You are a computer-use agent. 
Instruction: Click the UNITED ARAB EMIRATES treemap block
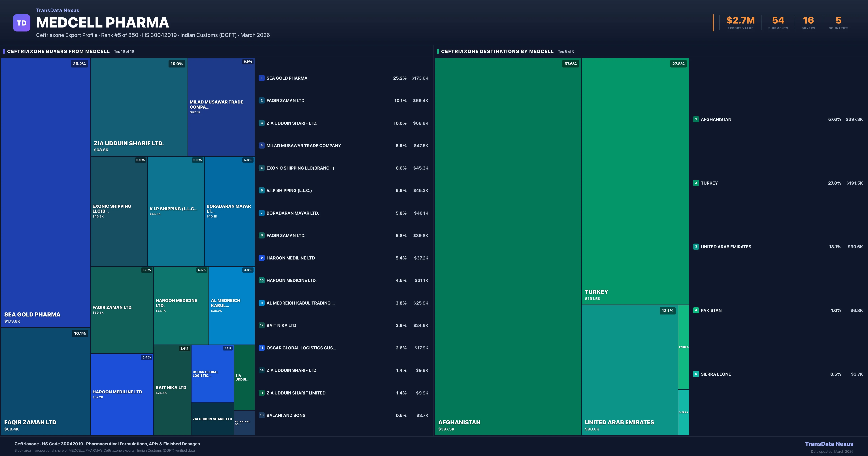[x=629, y=370]
